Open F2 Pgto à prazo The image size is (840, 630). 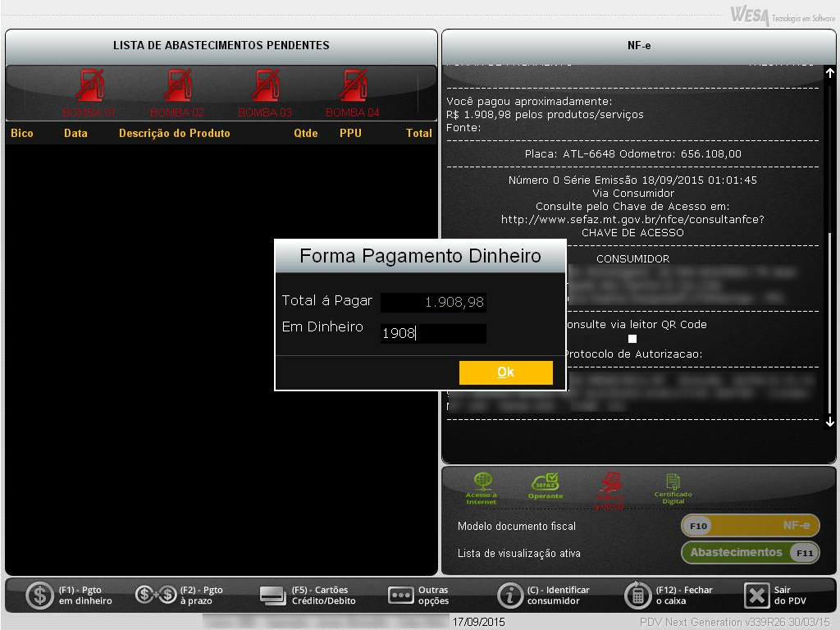coord(180,596)
